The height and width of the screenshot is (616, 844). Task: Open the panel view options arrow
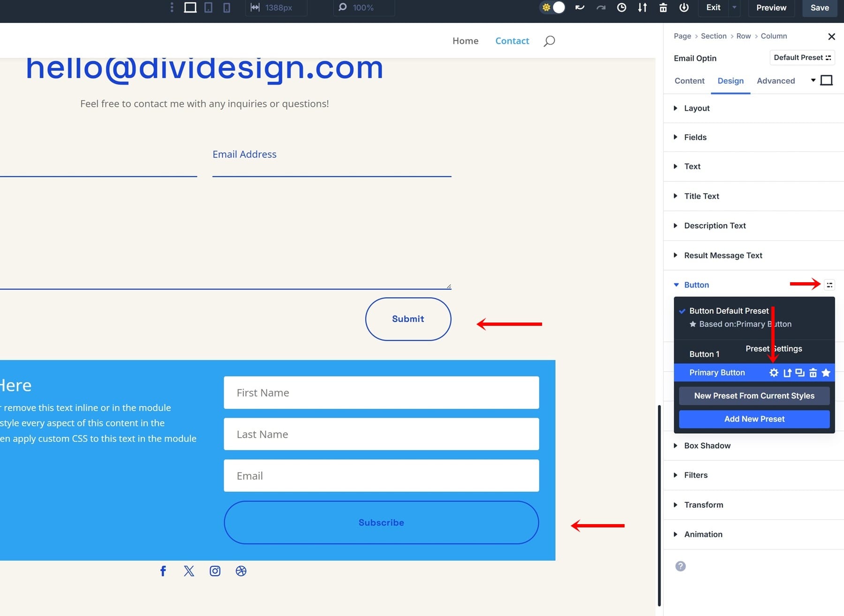pos(813,80)
